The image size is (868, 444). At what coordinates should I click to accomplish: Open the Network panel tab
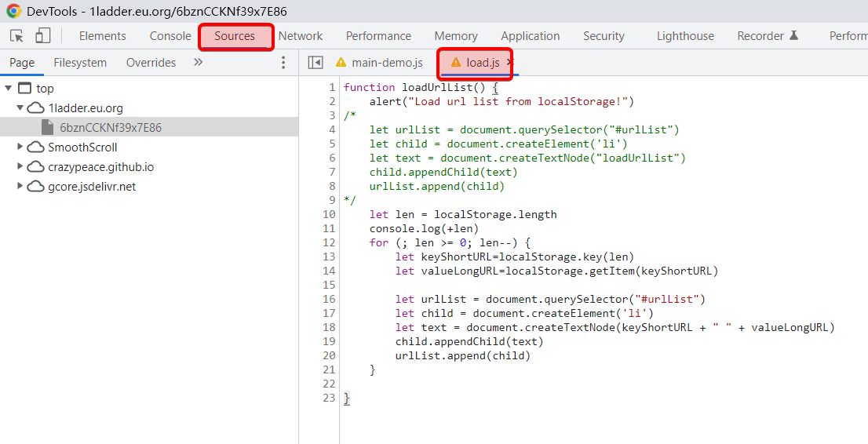(x=301, y=36)
